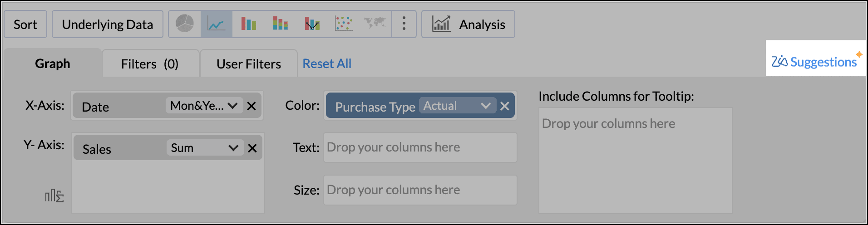Choose the map chart type
This screenshot has width=868, height=225.
pyautogui.click(x=375, y=23)
